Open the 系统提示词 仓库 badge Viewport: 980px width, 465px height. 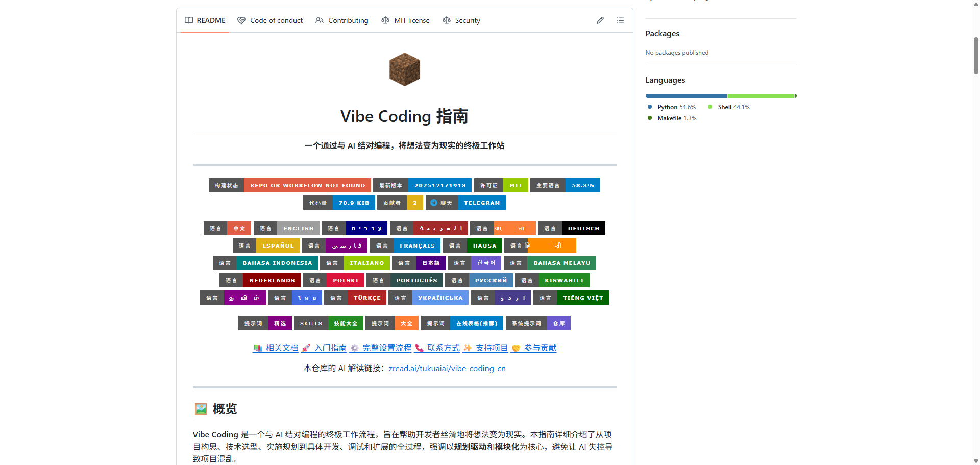(538, 323)
